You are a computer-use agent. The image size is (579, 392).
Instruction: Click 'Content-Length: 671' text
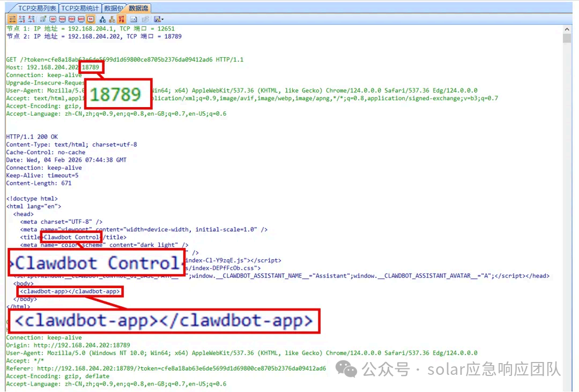click(x=39, y=183)
